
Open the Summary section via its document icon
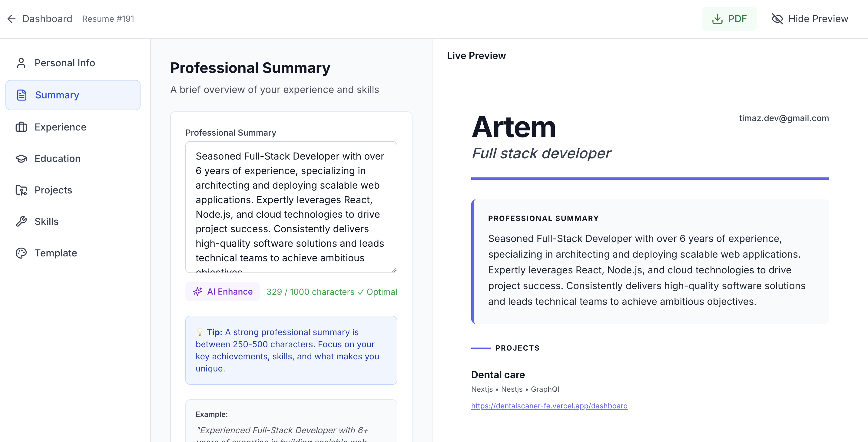[21, 95]
